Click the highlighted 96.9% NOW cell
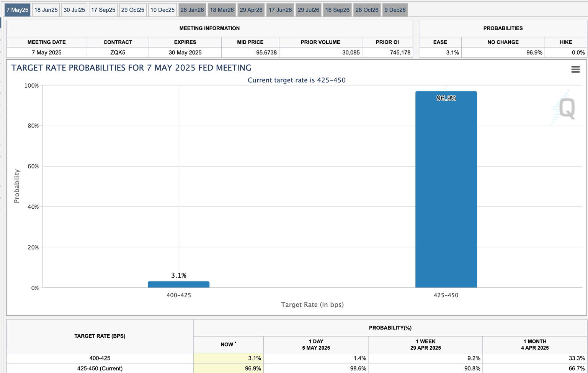Screen dimensions: 588x373 click(229, 368)
